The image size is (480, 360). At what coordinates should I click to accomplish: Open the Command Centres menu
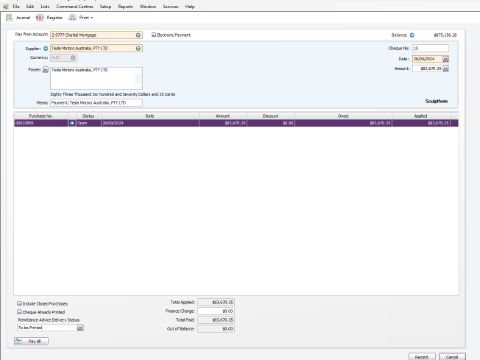pos(75,6)
